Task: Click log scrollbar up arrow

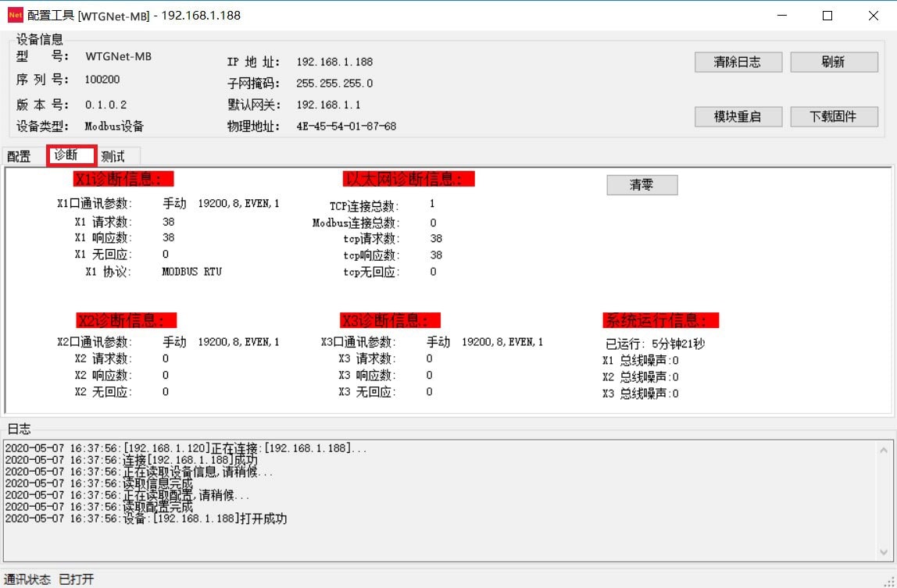Action: [884, 451]
